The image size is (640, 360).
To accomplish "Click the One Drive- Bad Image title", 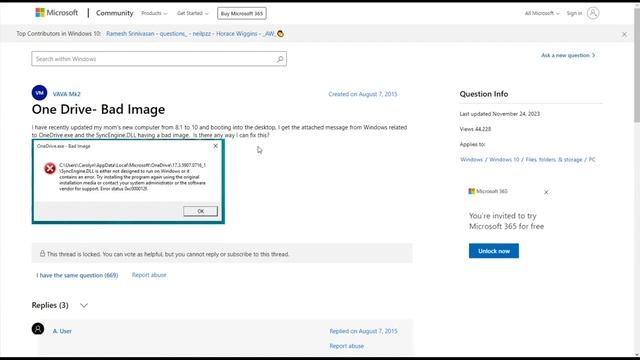I will 98,109.
